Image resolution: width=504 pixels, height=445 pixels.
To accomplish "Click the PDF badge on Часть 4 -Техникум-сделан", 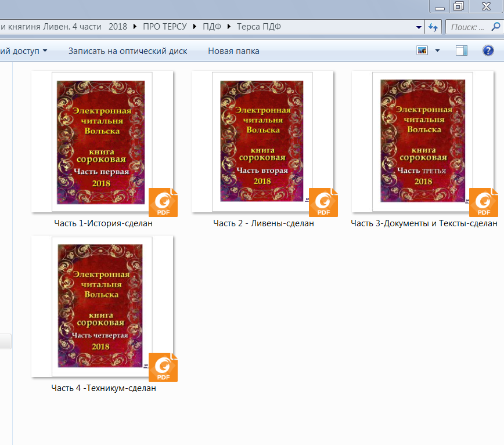I will click(163, 367).
